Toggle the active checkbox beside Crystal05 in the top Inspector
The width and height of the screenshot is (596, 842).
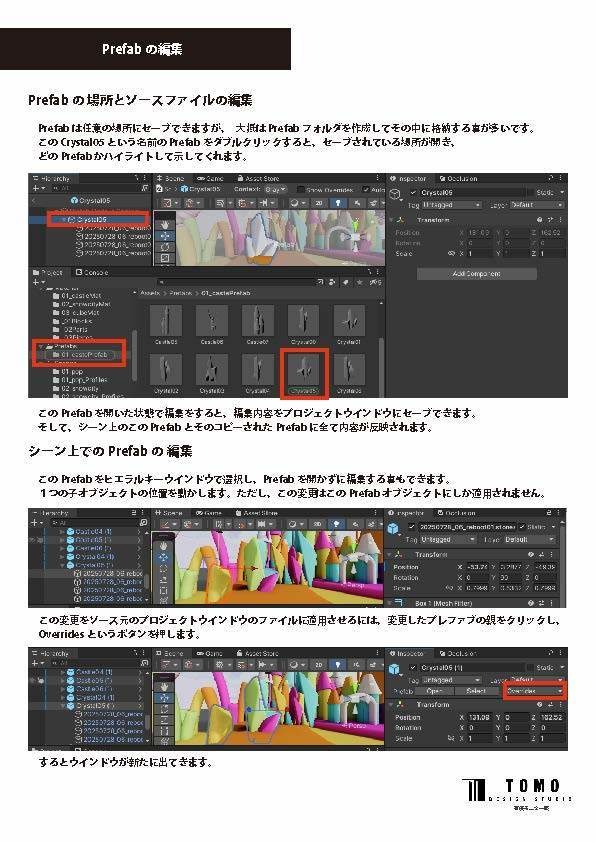[x=413, y=192]
